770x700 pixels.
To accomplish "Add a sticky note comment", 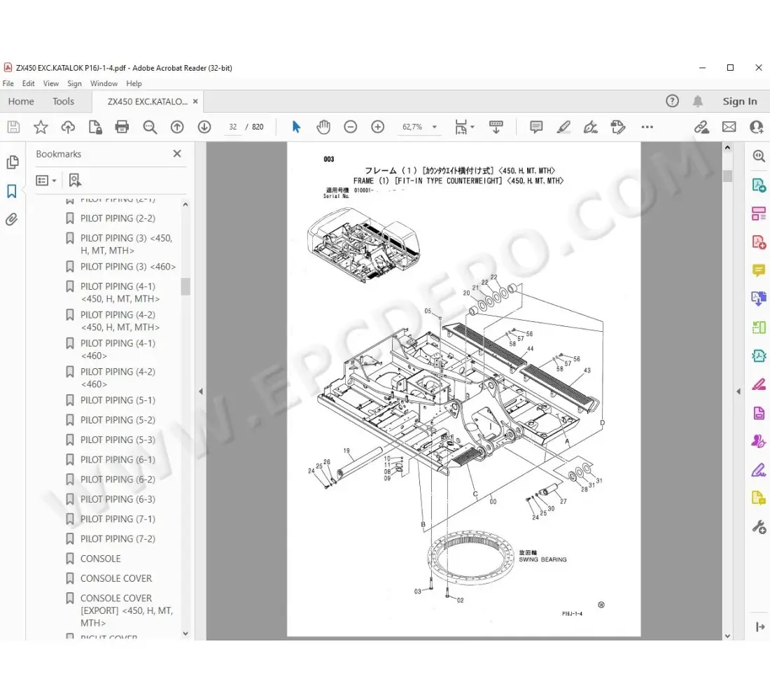I will 536,127.
